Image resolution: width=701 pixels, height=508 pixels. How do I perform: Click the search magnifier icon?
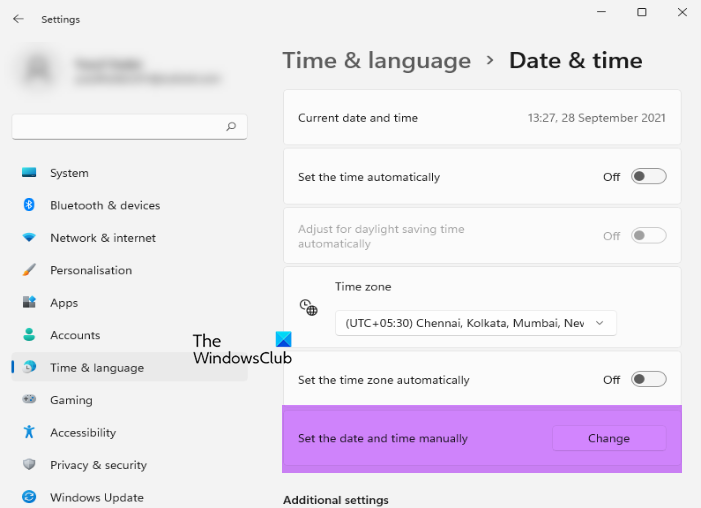(231, 127)
